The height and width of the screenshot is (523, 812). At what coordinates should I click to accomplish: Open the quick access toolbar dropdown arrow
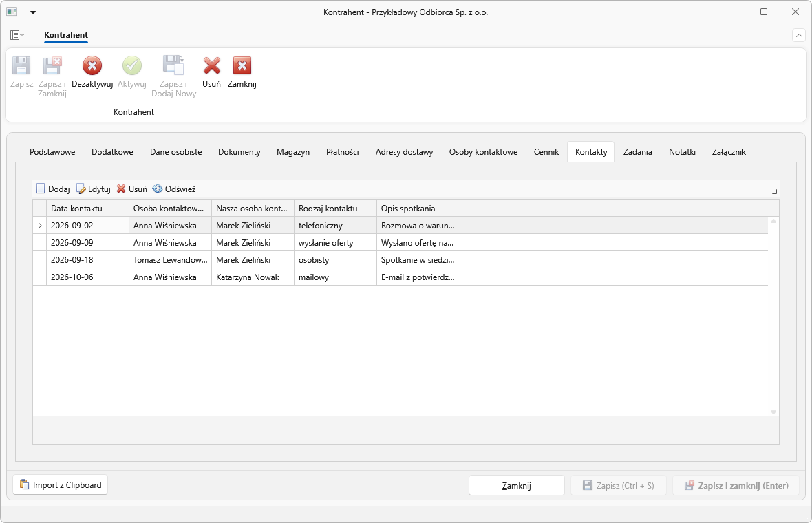click(33, 12)
